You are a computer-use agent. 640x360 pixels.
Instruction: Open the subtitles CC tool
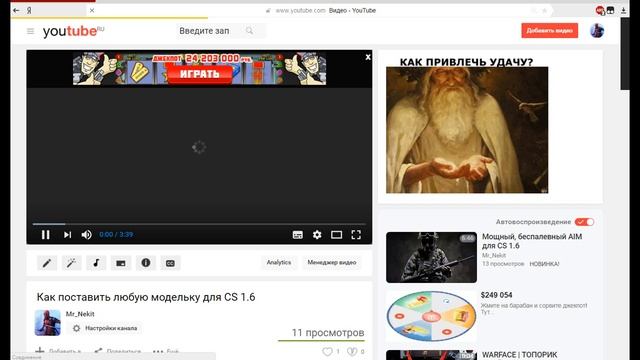[170, 263]
